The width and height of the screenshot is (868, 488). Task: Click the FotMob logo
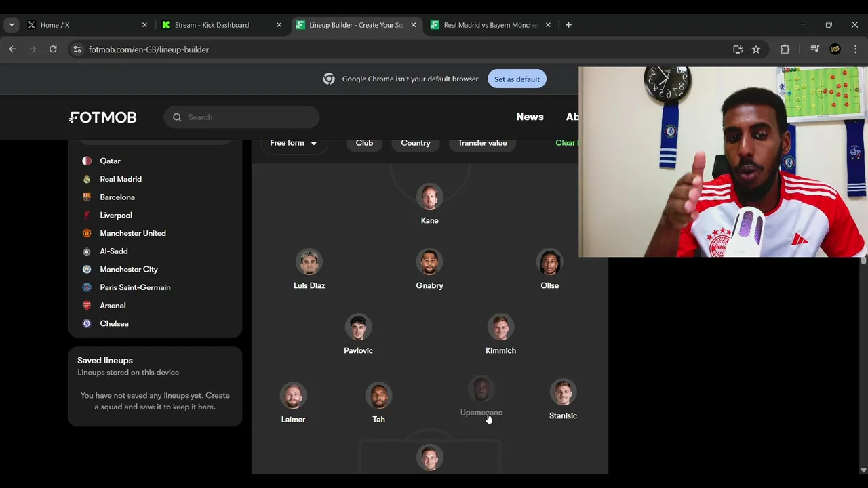point(102,117)
